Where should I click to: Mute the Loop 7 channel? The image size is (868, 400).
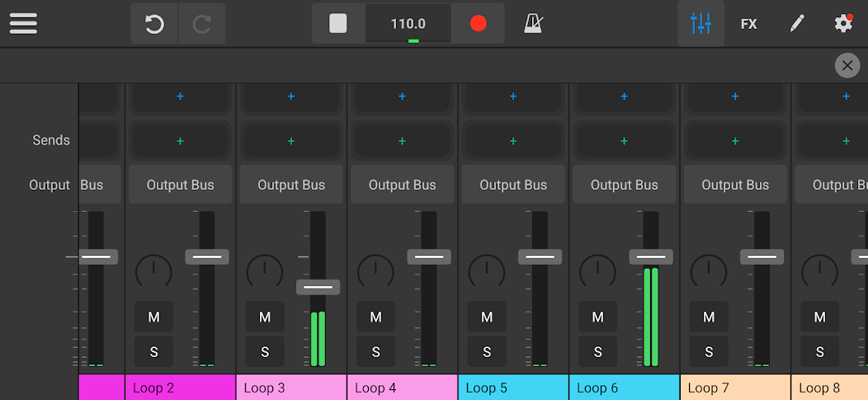click(709, 317)
